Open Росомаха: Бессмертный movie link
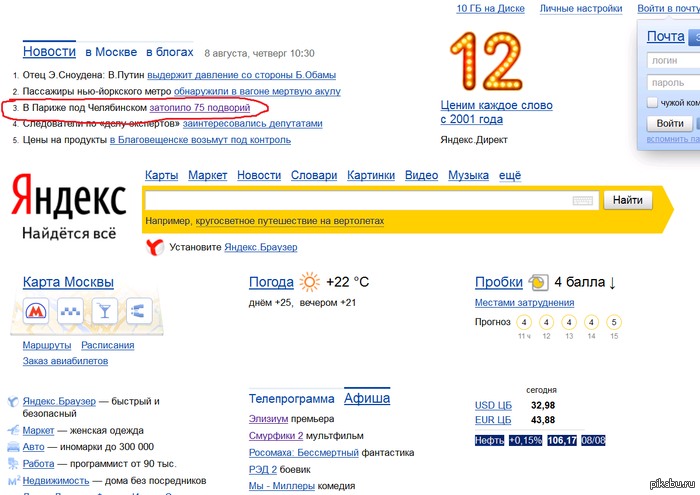This screenshot has width=700, height=495. [304, 453]
